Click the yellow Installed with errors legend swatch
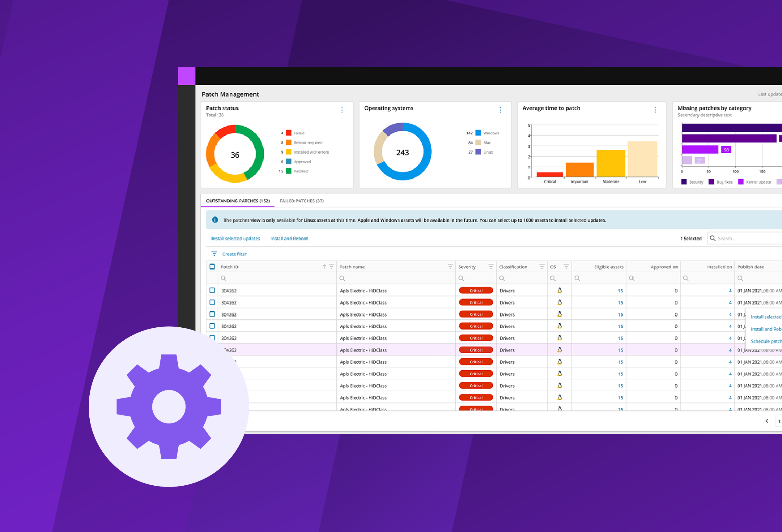This screenshot has width=782, height=532. (288, 152)
